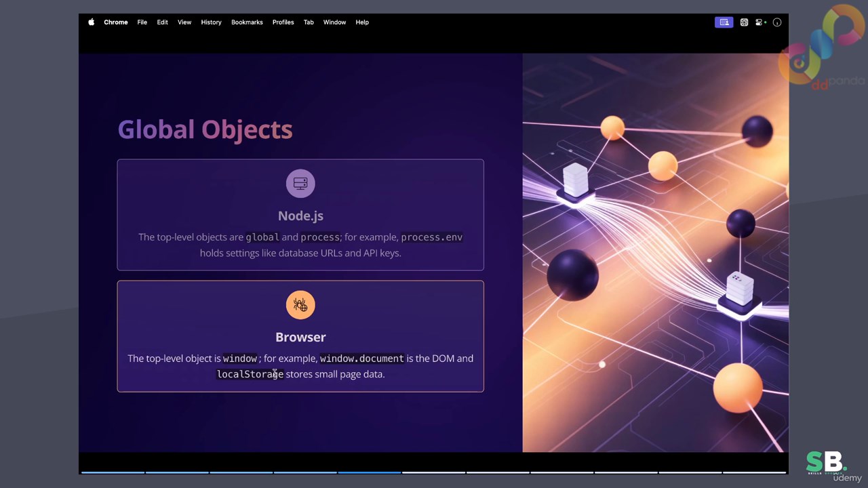Click the camera recording indicator icon
The height and width of the screenshot is (488, 868).
761,22
